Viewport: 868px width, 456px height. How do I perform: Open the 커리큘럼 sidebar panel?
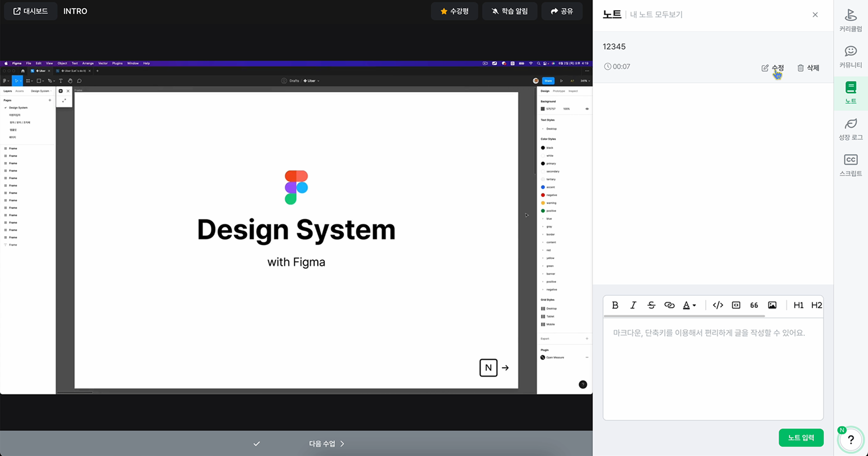850,20
